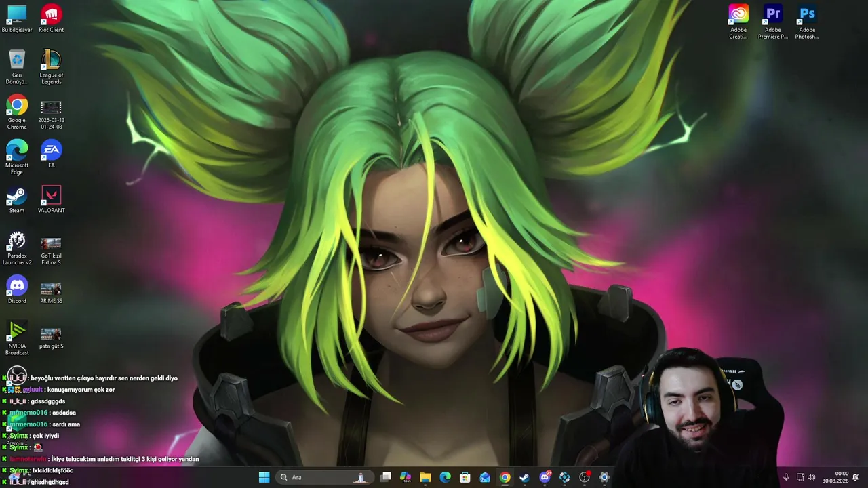The height and width of the screenshot is (488, 868).
Task: Open the round app with red badge
Action: pos(585,477)
